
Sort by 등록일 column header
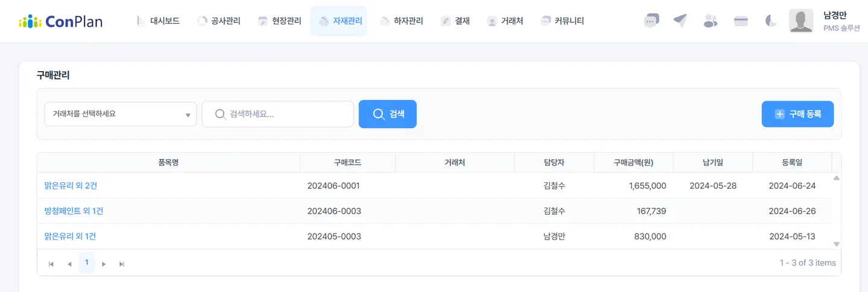[x=792, y=162]
